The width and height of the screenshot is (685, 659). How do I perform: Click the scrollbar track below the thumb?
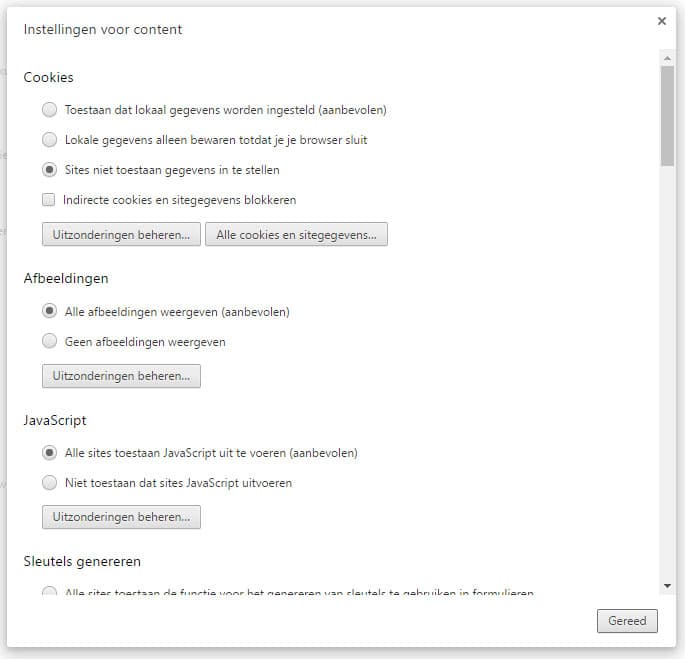pyautogui.click(x=667, y=371)
